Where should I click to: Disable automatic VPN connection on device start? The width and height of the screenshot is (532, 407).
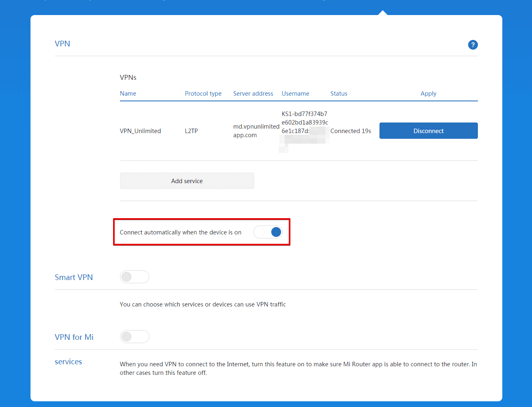pyautogui.click(x=268, y=232)
